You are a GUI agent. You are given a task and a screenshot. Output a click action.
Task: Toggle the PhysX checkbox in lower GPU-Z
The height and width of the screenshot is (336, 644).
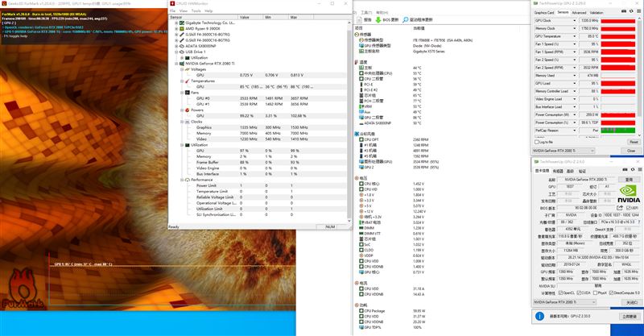(x=595, y=292)
